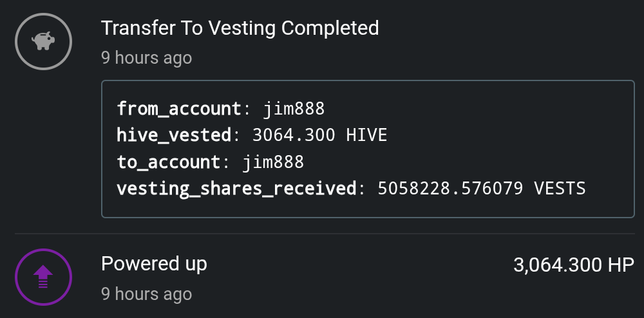Open the jim888 from_account value
Image resolution: width=644 pixels, height=318 pixels.
coord(294,108)
